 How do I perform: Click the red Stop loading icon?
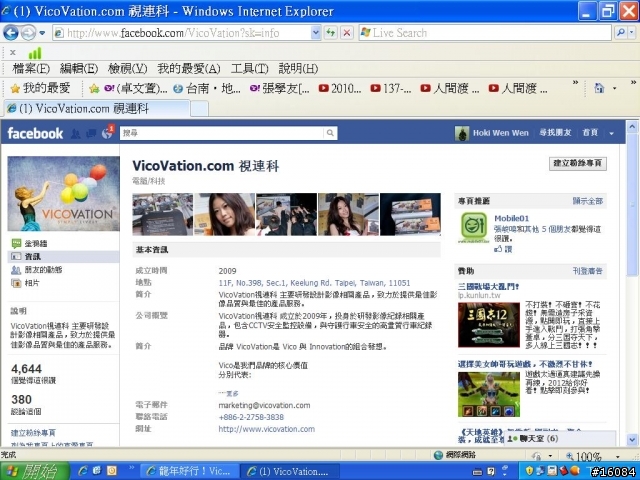point(347,33)
